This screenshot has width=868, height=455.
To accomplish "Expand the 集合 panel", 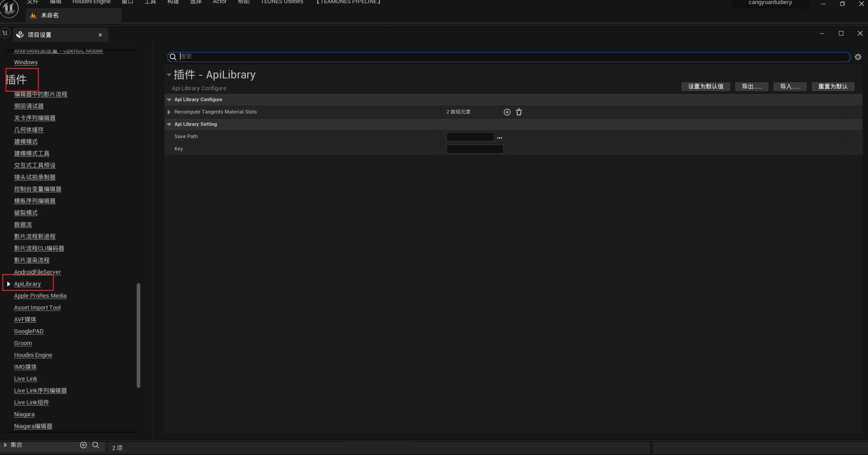I will (x=5, y=445).
